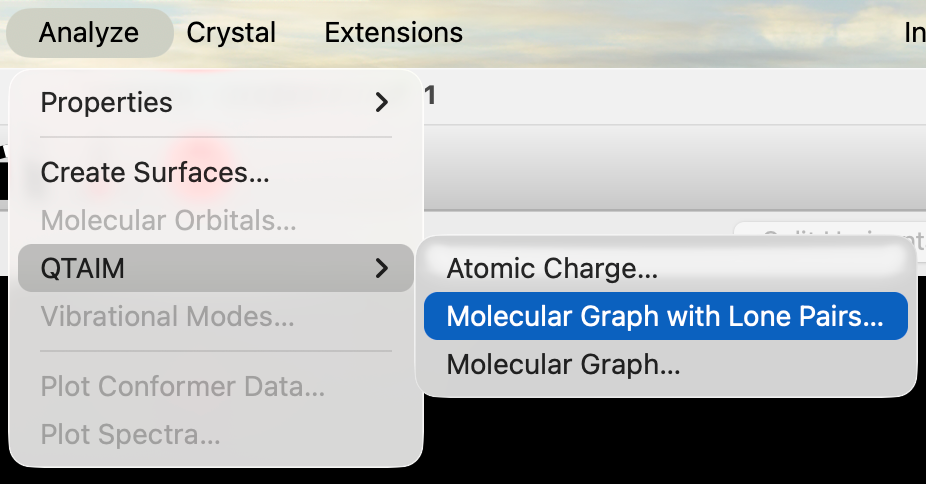
Task: Choose Atomic Charge... in QTAIM submenu
Action: [x=552, y=268]
